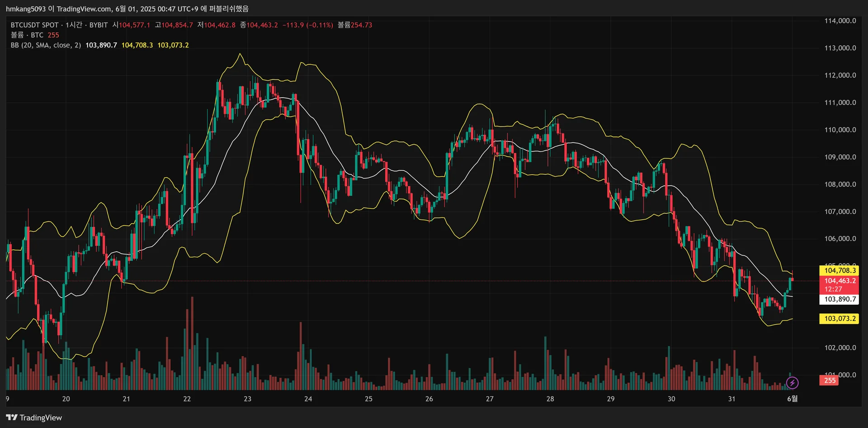Click the high value 104,854.7 in legend
This screenshot has width=868, height=428.
tap(177, 25)
